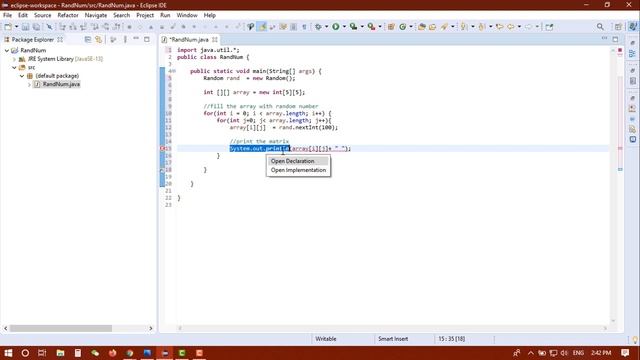The image size is (640, 360).
Task: Choose Open Implementation from popup
Action: [x=298, y=170]
